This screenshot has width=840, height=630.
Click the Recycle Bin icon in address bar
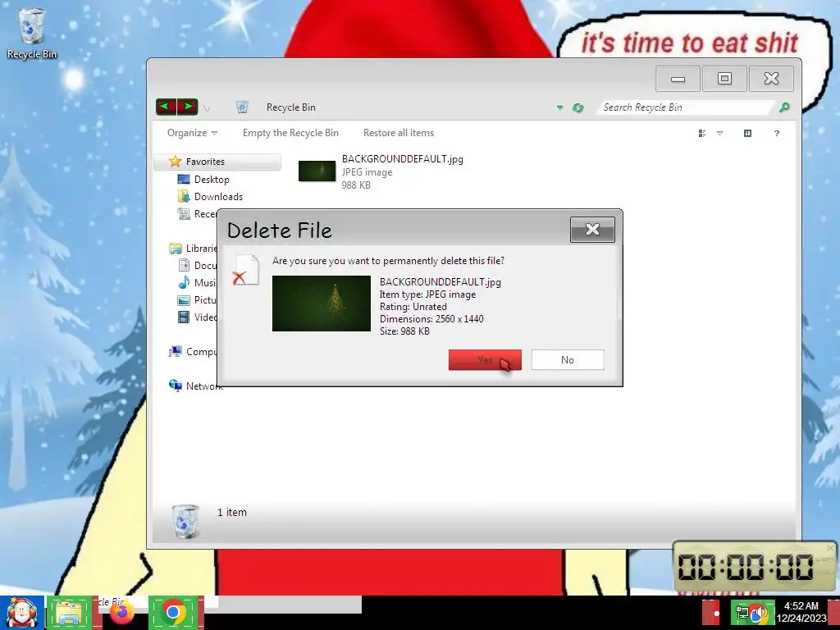[242, 107]
